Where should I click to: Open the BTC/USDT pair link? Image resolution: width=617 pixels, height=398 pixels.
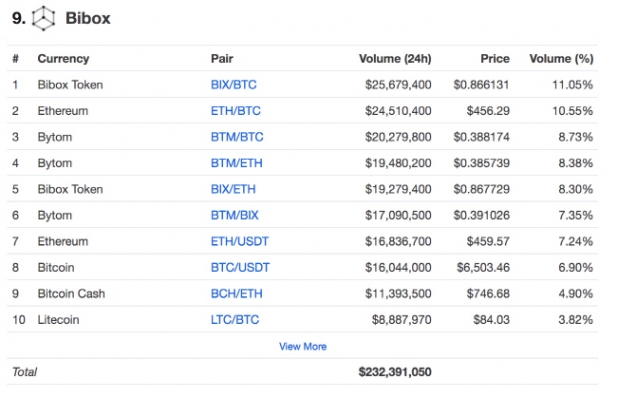point(240,267)
